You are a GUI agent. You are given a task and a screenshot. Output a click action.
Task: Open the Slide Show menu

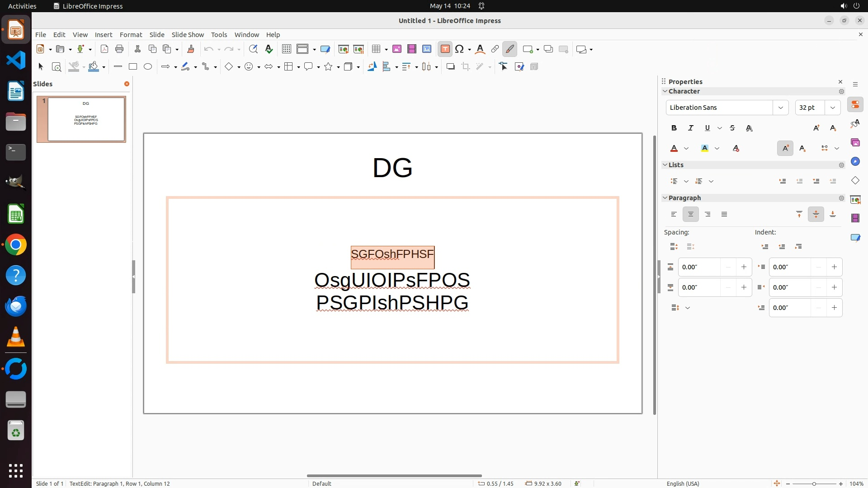[188, 35]
